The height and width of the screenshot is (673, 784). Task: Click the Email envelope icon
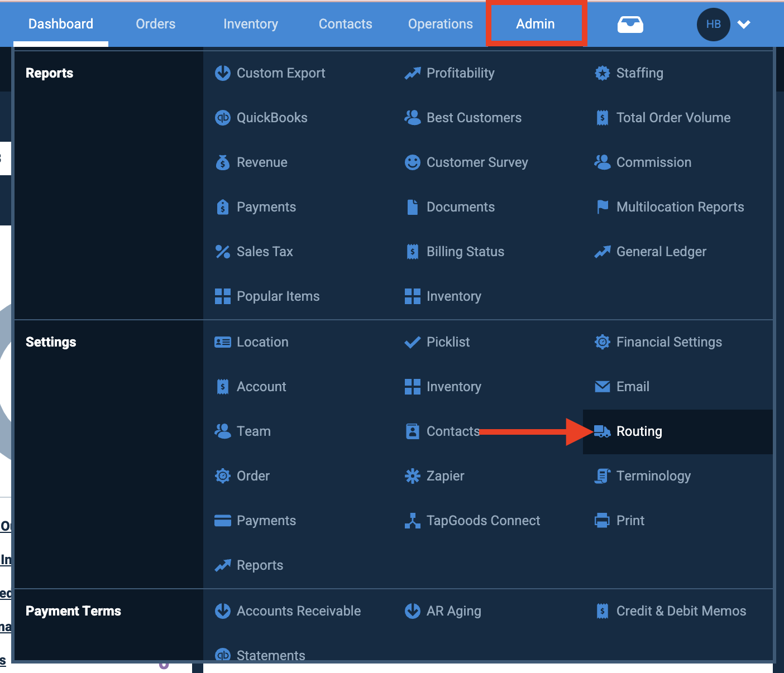[603, 387]
